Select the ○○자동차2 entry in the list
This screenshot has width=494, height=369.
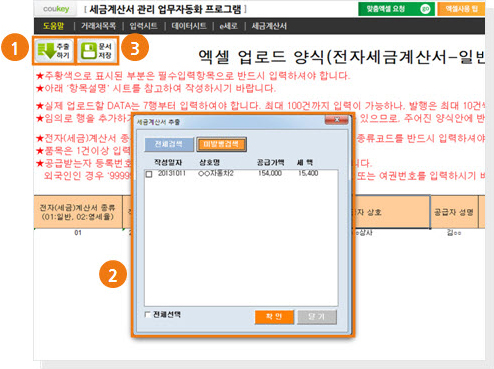(216, 173)
